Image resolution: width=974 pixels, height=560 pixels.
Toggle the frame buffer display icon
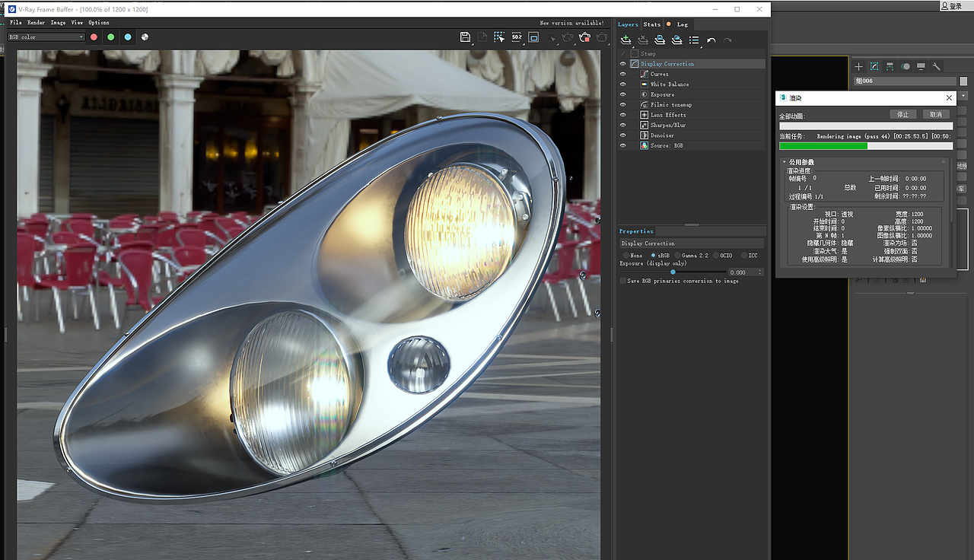(x=533, y=37)
